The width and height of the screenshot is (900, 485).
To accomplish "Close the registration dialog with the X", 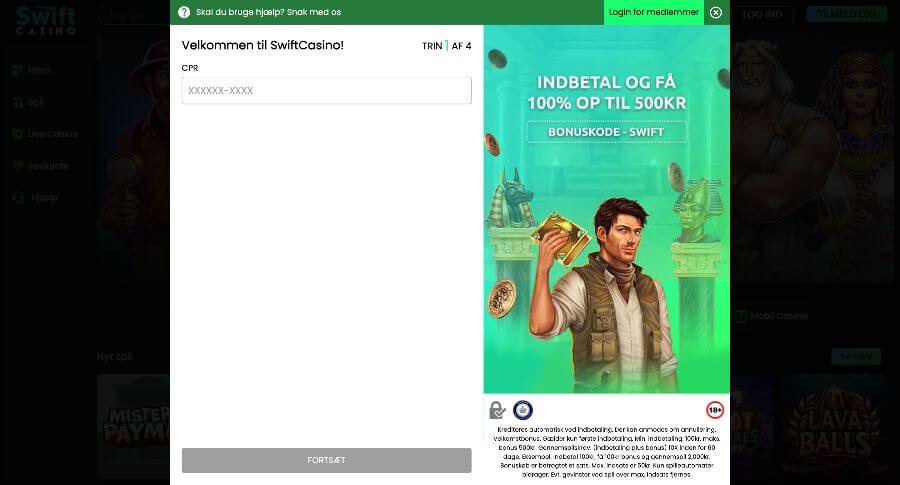I will pos(715,12).
